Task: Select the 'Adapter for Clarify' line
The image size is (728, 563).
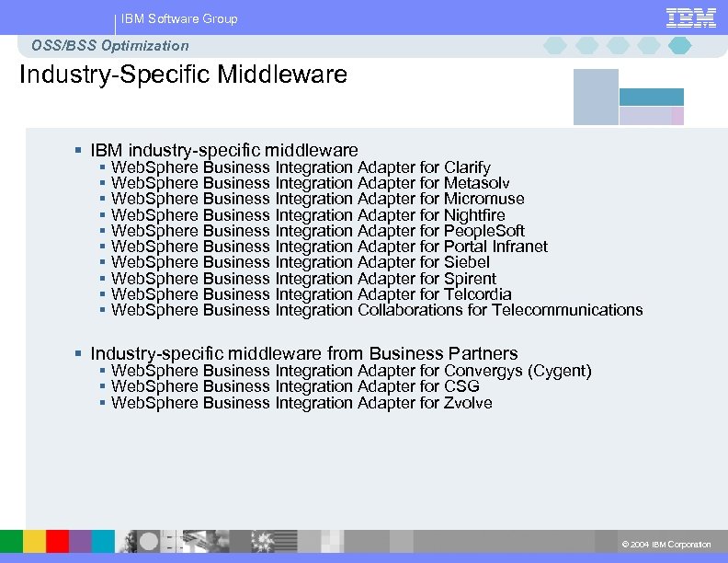Action: pyautogui.click(x=301, y=167)
